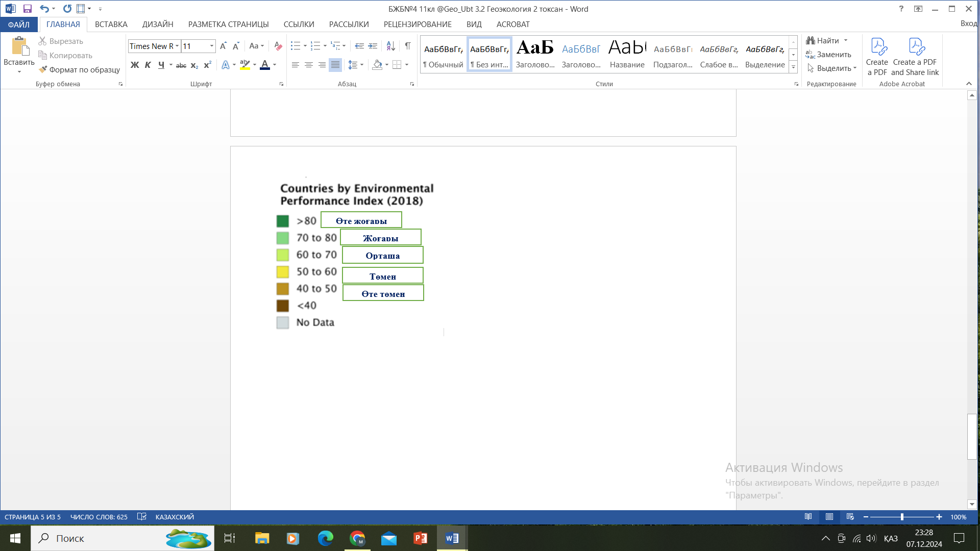Click the Clear Formatting eraser icon

click(x=278, y=46)
